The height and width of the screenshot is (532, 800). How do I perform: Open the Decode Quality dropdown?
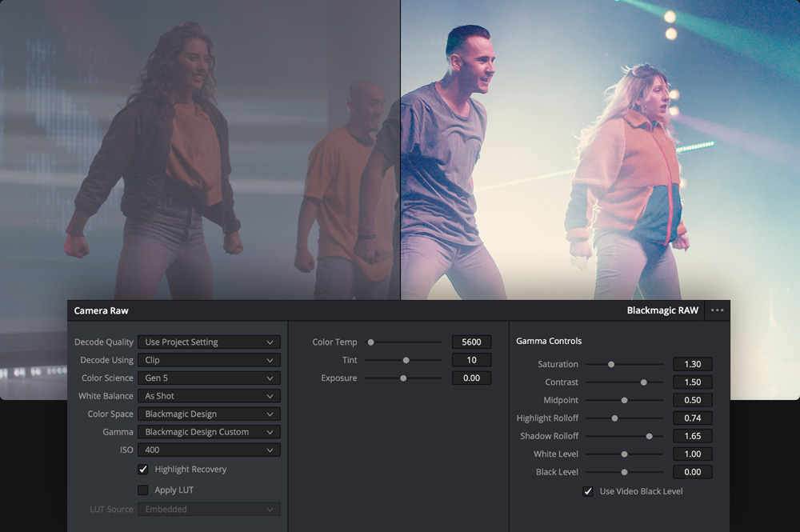[209, 342]
